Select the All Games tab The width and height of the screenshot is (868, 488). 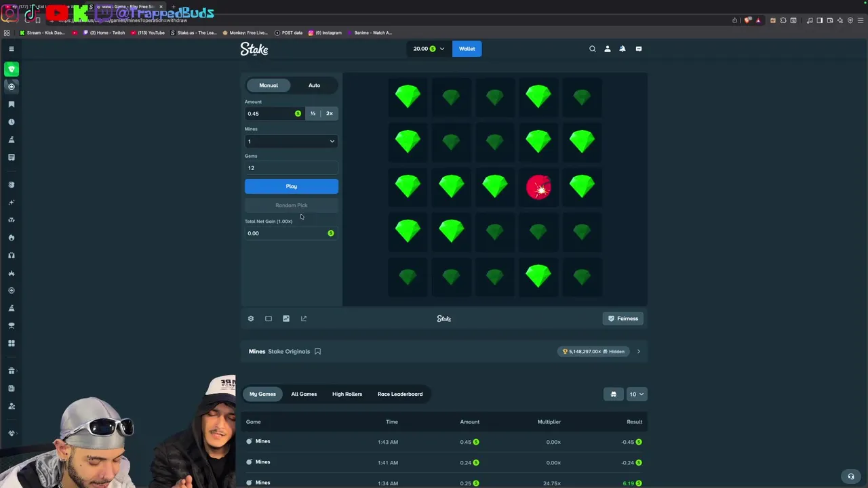tap(304, 394)
